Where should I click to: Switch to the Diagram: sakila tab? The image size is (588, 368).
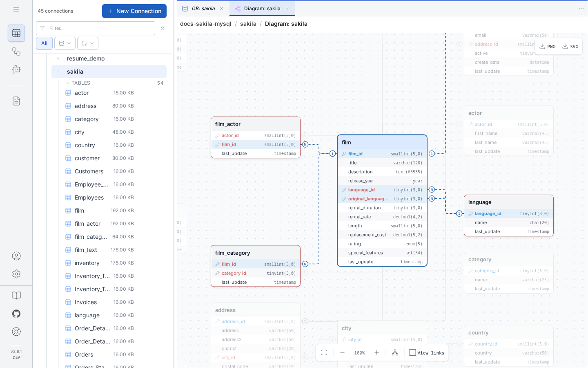262,9
